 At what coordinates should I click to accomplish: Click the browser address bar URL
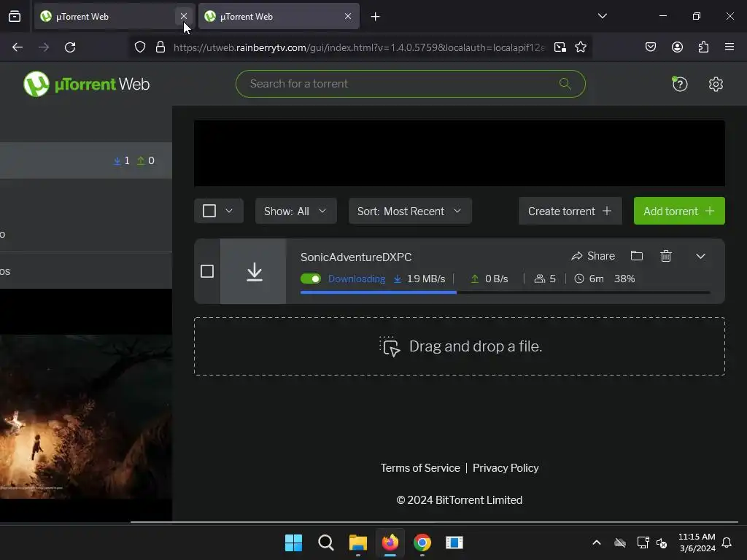click(x=359, y=47)
